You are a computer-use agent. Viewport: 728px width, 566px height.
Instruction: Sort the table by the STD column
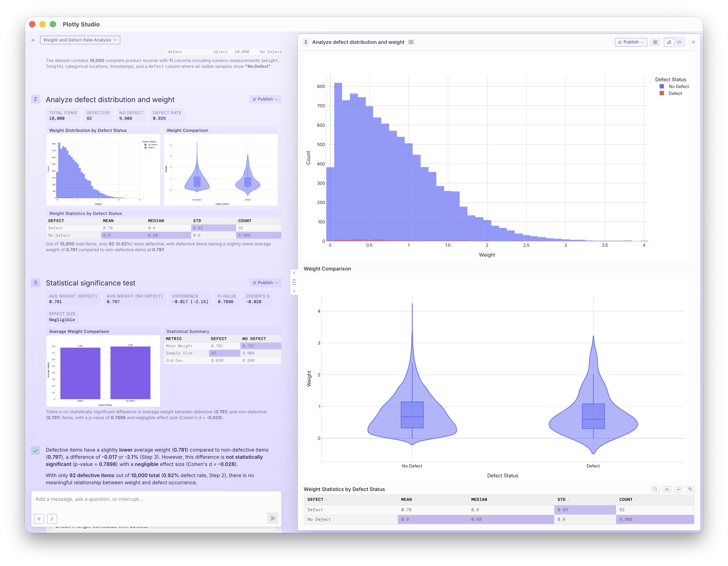point(563,499)
